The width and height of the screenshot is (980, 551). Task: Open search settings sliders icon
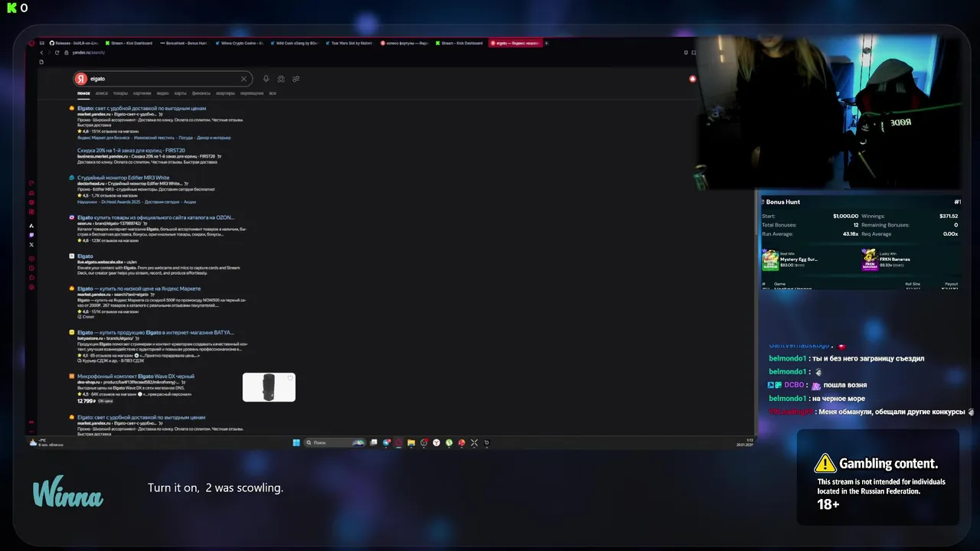pos(296,79)
